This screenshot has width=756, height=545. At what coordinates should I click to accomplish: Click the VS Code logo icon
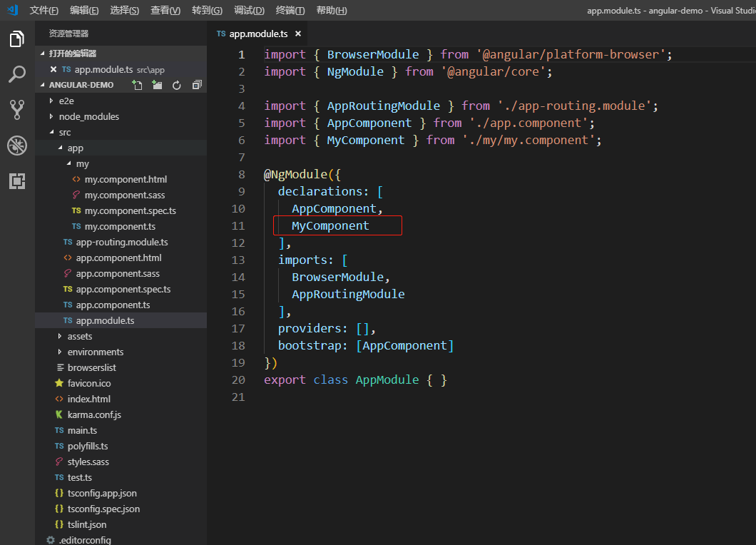[x=13, y=10]
